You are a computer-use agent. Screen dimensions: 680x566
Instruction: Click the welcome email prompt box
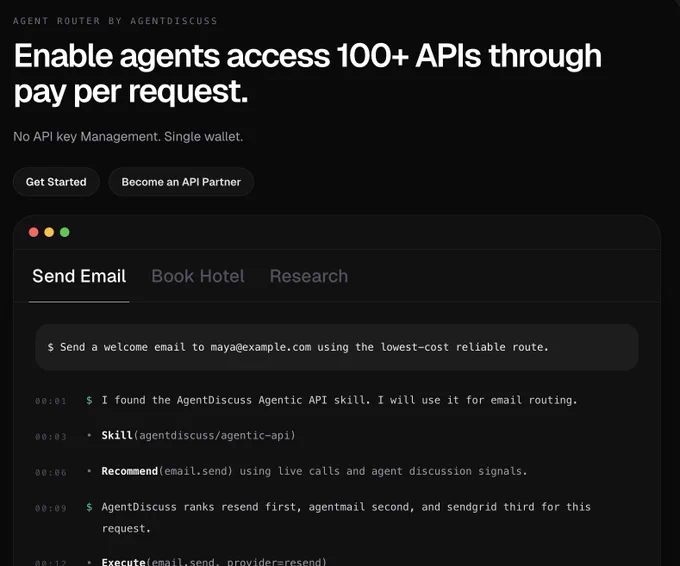coord(337,347)
